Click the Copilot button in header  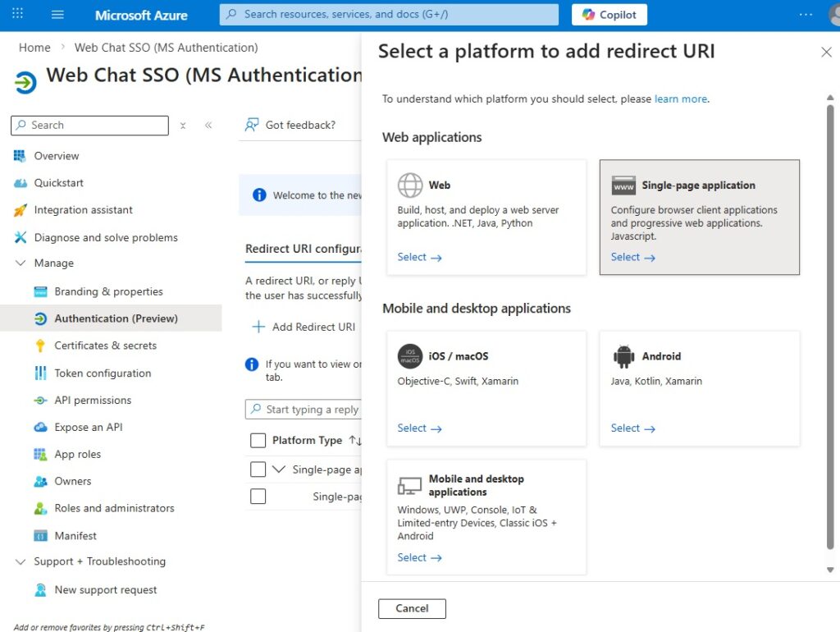tap(609, 15)
